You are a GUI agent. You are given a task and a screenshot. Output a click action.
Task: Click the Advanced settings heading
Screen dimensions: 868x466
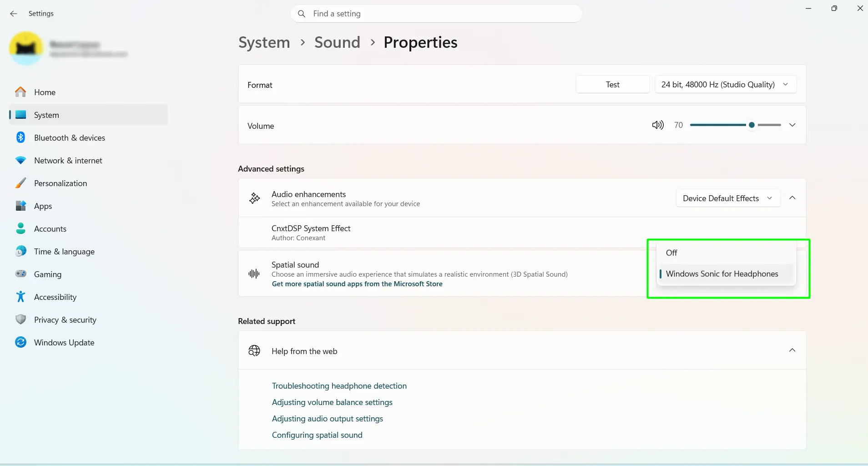click(271, 169)
